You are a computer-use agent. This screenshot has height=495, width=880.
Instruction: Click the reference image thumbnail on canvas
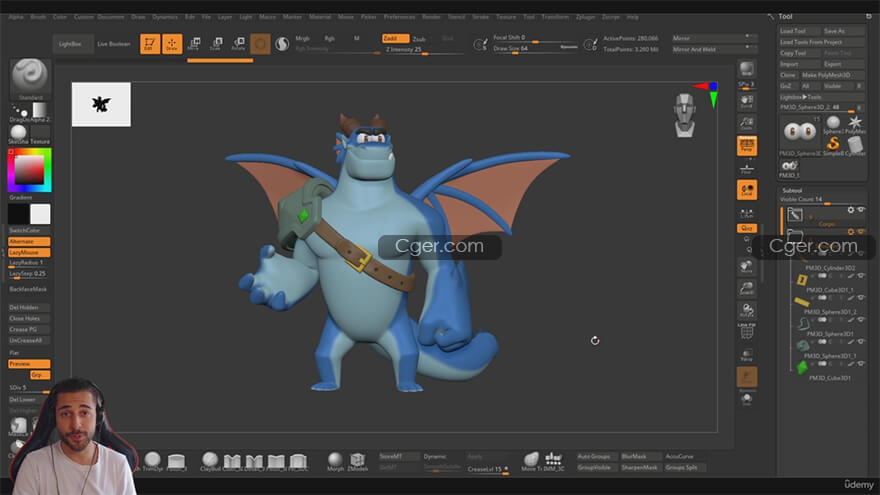click(101, 104)
